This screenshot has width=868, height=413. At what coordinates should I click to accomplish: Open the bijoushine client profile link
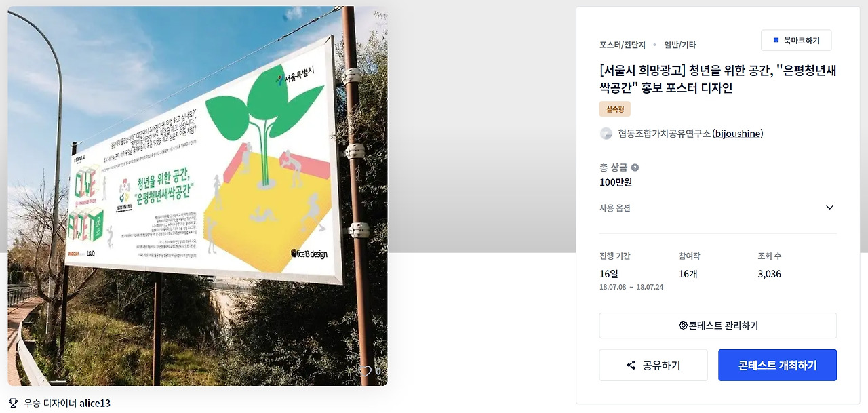point(738,134)
